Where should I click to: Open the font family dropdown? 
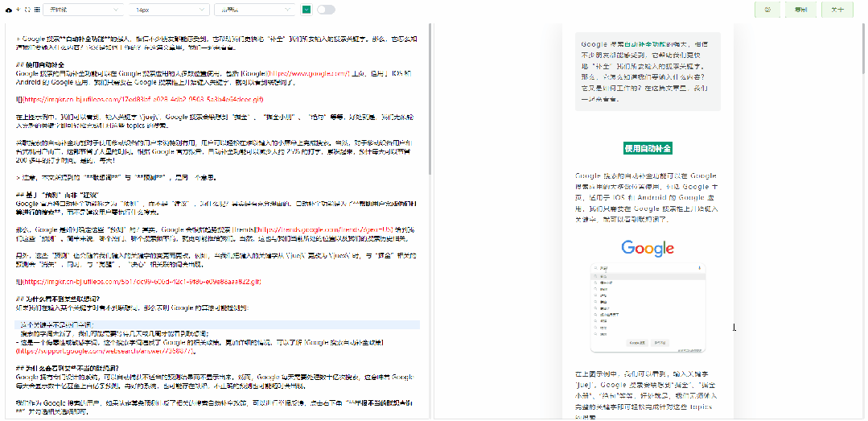(84, 10)
